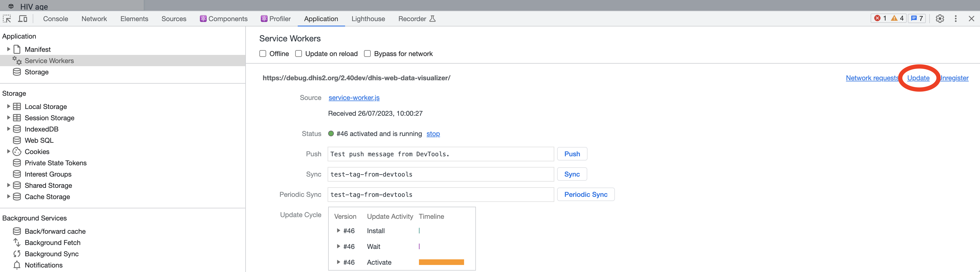Click the Push button
This screenshot has width=980, height=272.
click(572, 154)
